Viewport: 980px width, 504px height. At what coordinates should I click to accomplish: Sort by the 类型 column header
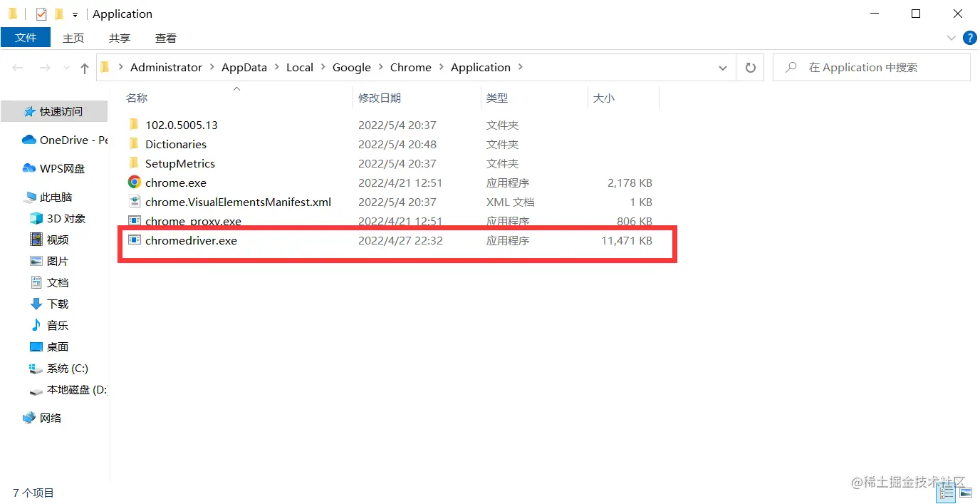(x=497, y=98)
